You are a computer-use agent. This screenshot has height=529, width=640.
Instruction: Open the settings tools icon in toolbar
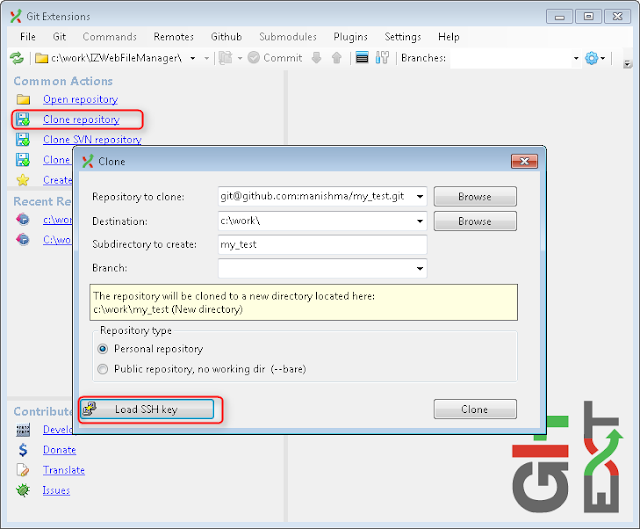coord(382,58)
